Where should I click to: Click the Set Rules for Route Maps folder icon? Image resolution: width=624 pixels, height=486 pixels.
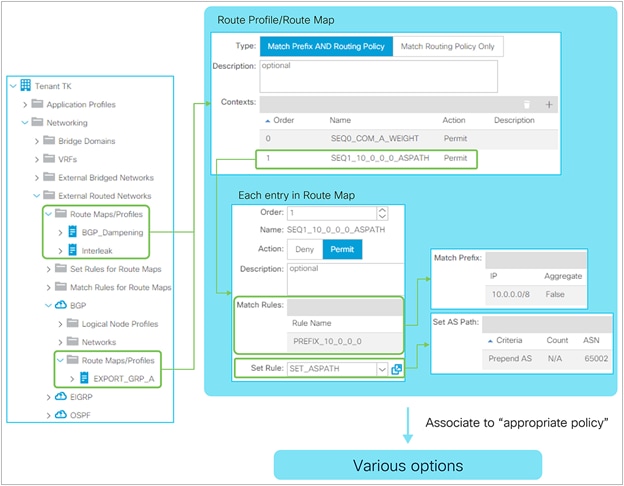coord(61,268)
